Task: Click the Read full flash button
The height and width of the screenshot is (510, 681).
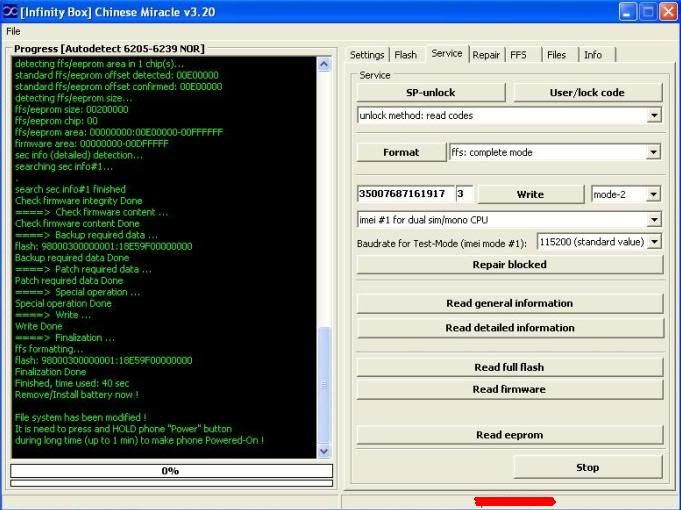Action: pos(510,367)
